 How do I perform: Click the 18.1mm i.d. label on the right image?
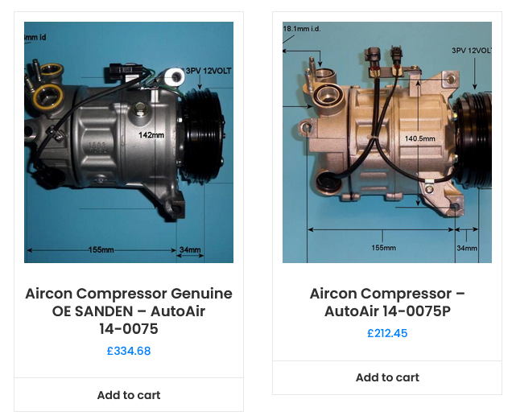[x=302, y=29]
